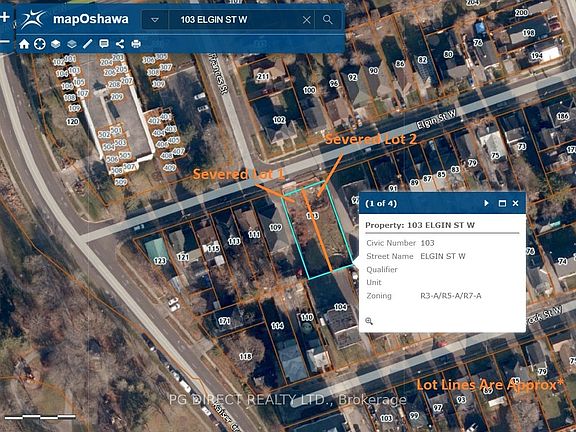
Task: Show the next feature in the popup
Action: [x=486, y=203]
